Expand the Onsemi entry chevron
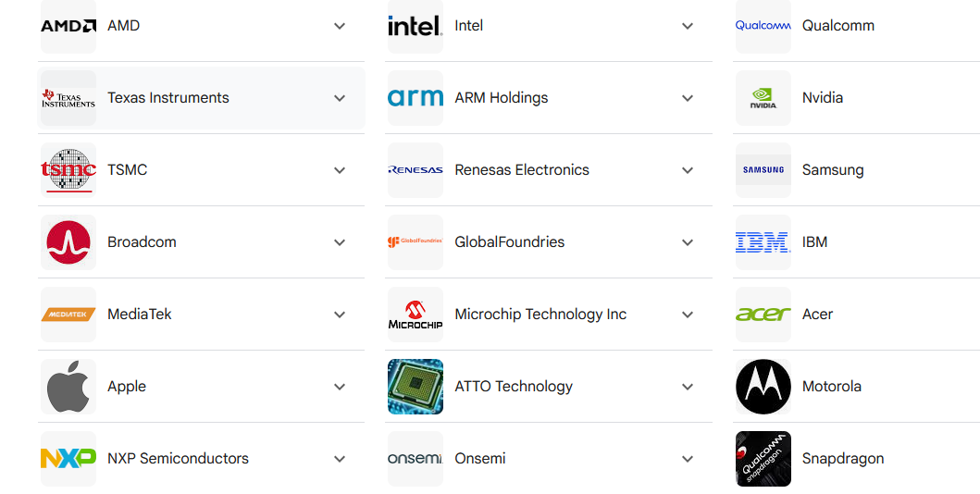Screen dimensions: 980x494 [x=688, y=459]
